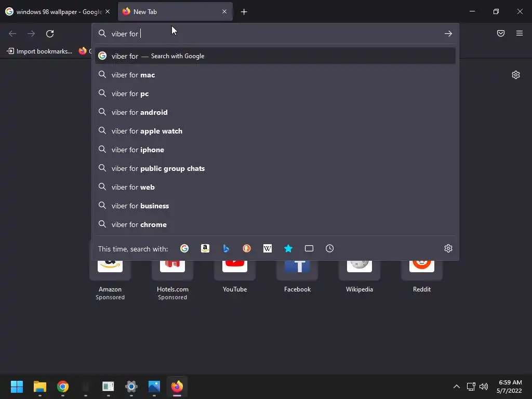Open clock and date 6:59 AM
This screenshot has width=532, height=399.
point(509,387)
